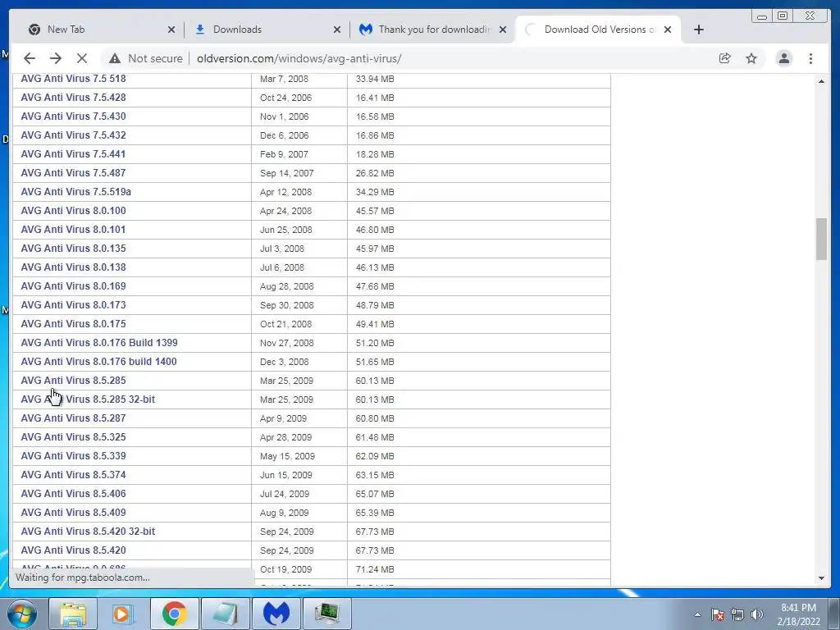Open AVG Anti Virus 7.5 518 link
This screenshot has height=630, width=840.
[73, 79]
